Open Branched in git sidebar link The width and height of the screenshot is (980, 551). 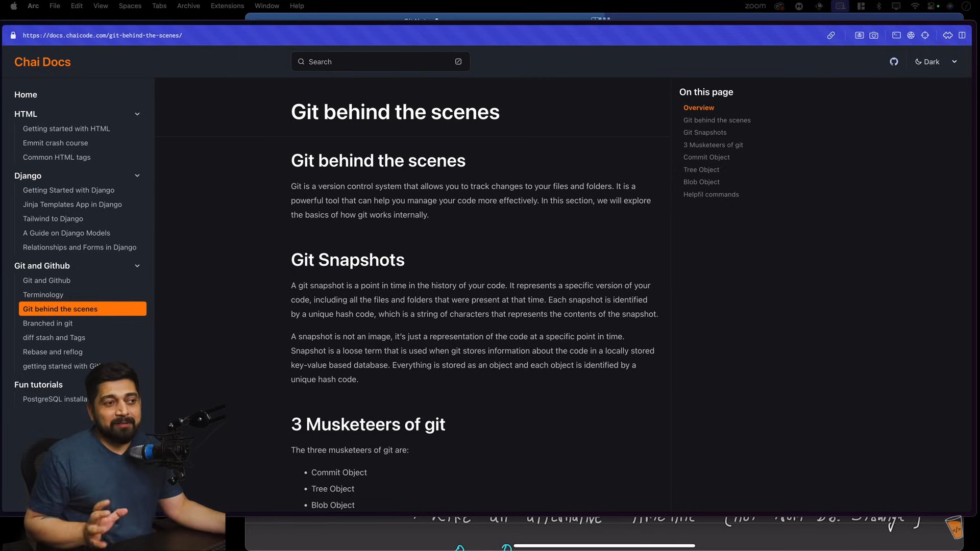point(47,323)
